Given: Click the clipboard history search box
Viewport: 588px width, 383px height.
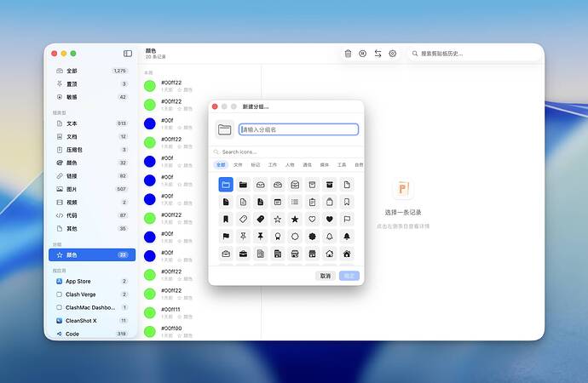Looking at the screenshot, I should tap(475, 54).
